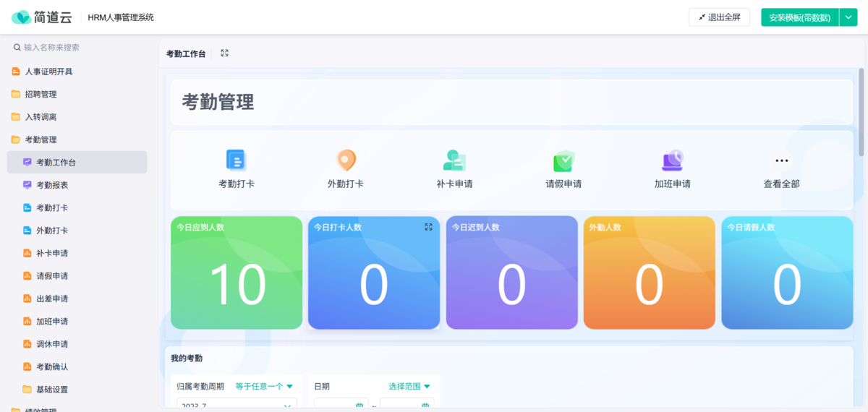
Task: Click the 今日应到人数 green card
Action: click(237, 272)
